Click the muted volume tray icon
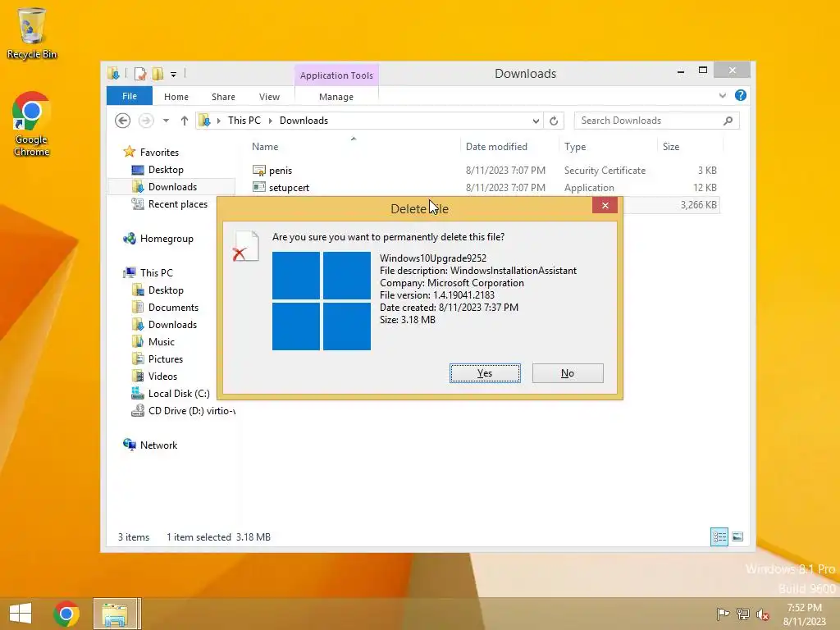840x630 pixels. 763,614
